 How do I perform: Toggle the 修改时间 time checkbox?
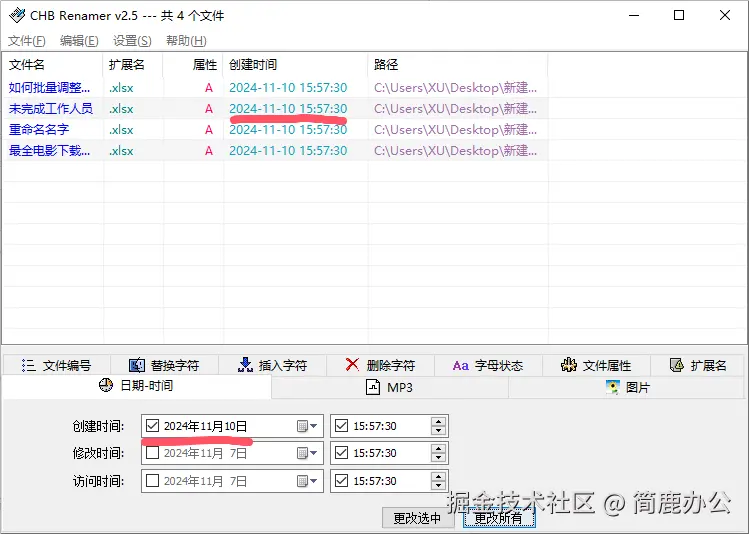(x=342, y=453)
